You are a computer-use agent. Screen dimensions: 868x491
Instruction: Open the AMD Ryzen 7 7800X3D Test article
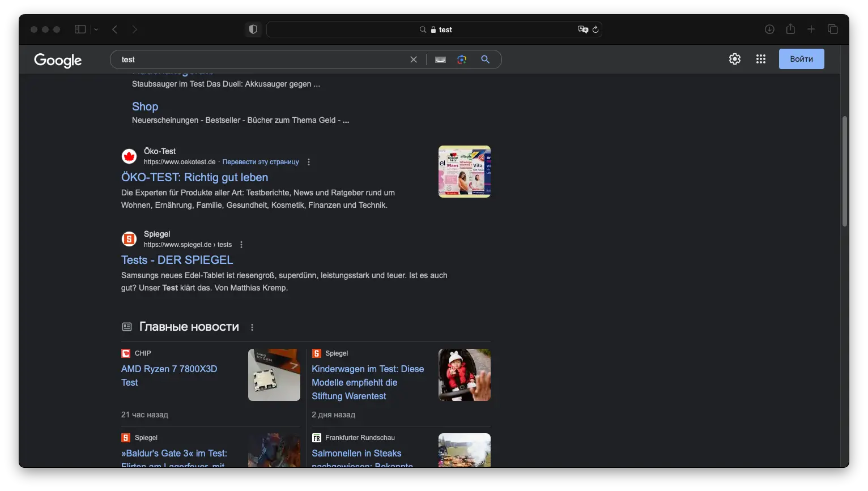[169, 375]
